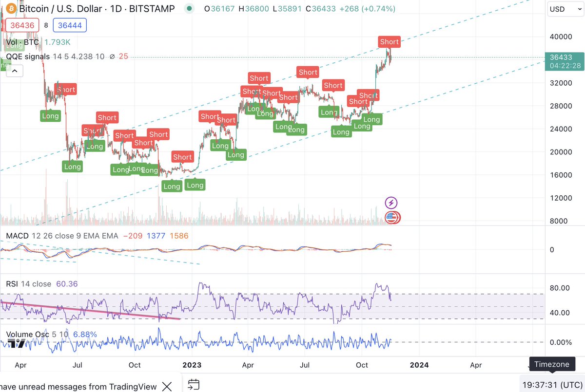This screenshot has height=392, width=585.
Task: Select the RSI 14 close indicator legend
Action: click(28, 284)
